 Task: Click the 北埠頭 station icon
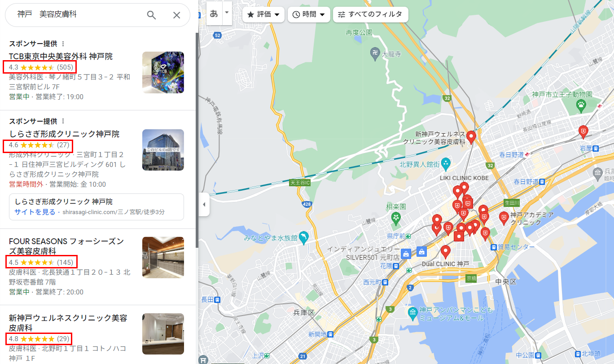(x=579, y=353)
